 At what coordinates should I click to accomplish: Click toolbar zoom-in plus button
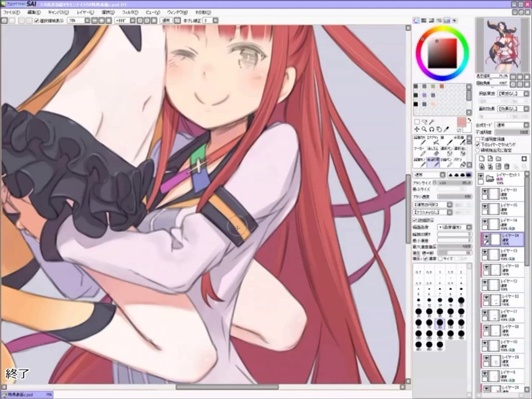pos(101,21)
